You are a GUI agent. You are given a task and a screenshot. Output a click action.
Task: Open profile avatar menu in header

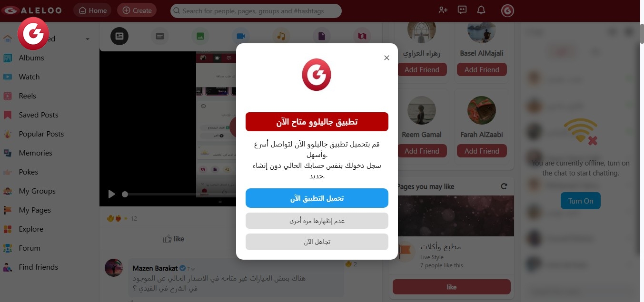(x=507, y=10)
